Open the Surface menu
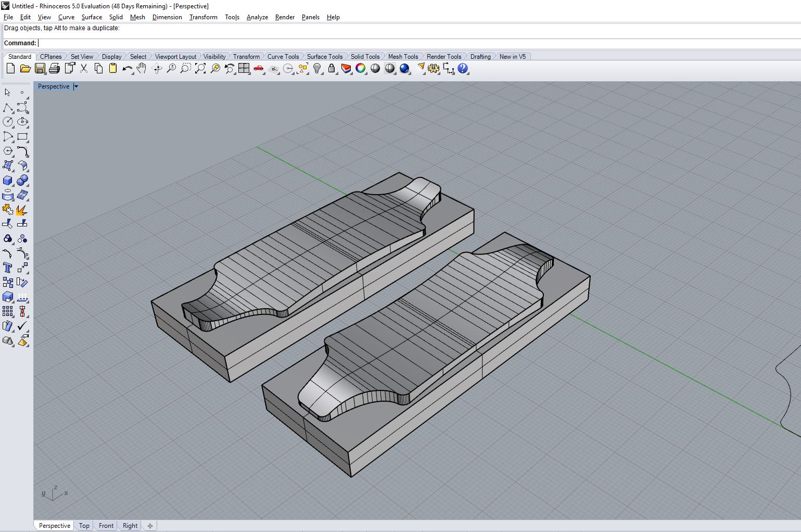 point(92,17)
